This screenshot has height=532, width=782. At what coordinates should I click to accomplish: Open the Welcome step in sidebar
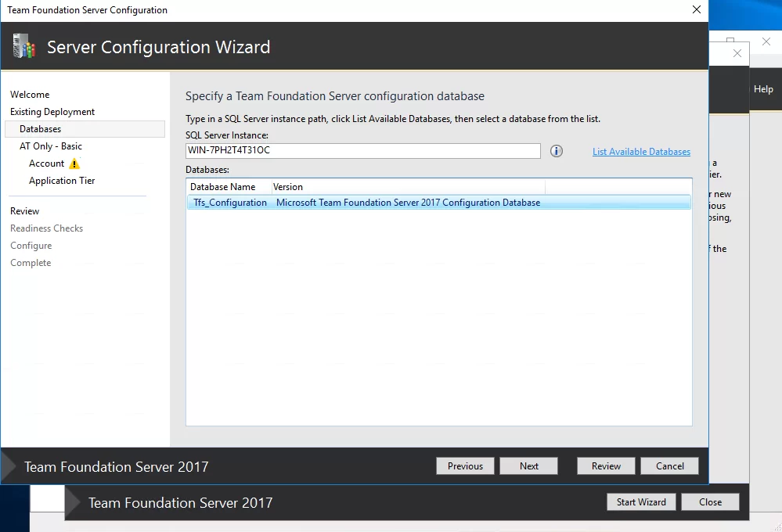click(30, 95)
